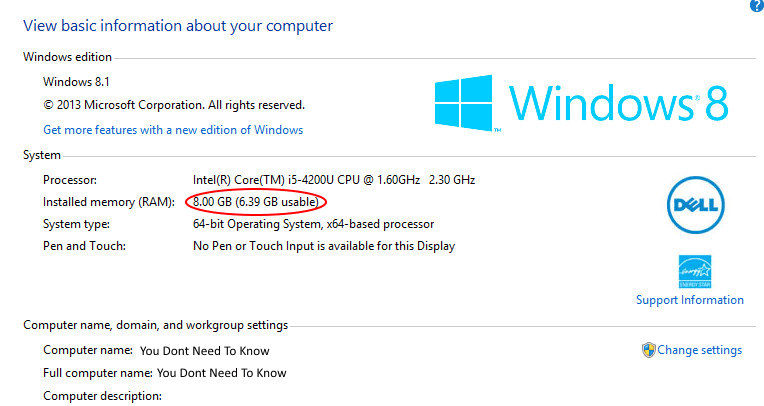Click the Windows 8 flag logo
Screen dimensions: 764x406
pos(463,103)
